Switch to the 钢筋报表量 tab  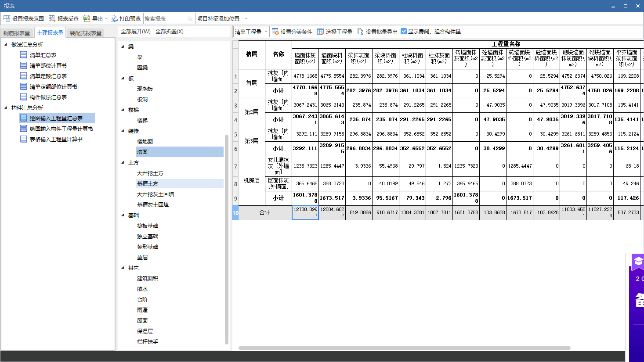(17, 33)
